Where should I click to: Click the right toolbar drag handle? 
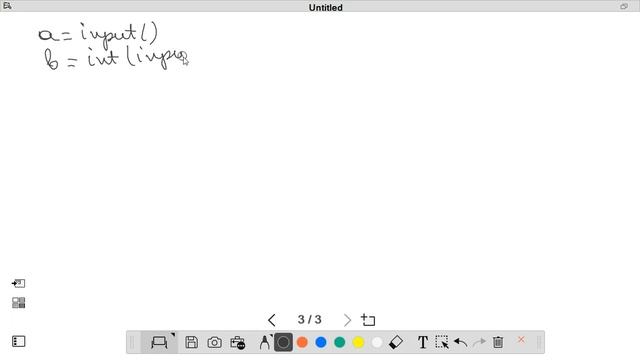point(539,342)
